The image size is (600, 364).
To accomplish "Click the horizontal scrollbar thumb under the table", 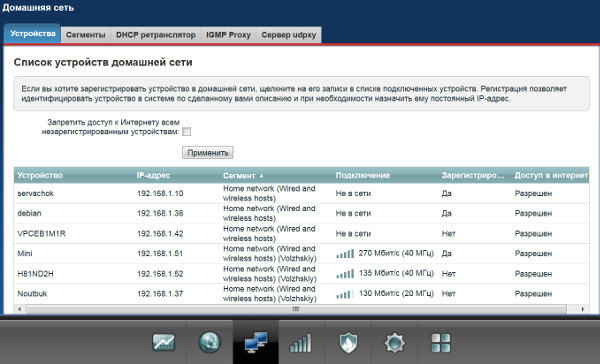I will (295, 309).
